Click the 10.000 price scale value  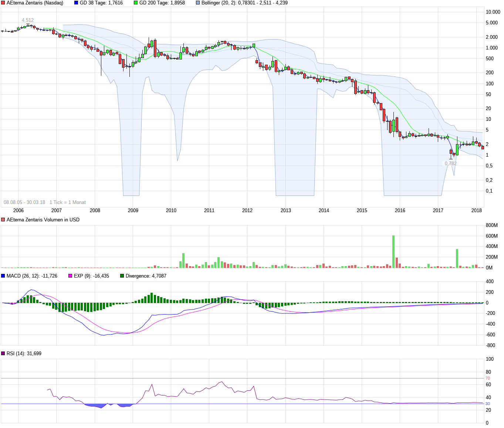493,12
